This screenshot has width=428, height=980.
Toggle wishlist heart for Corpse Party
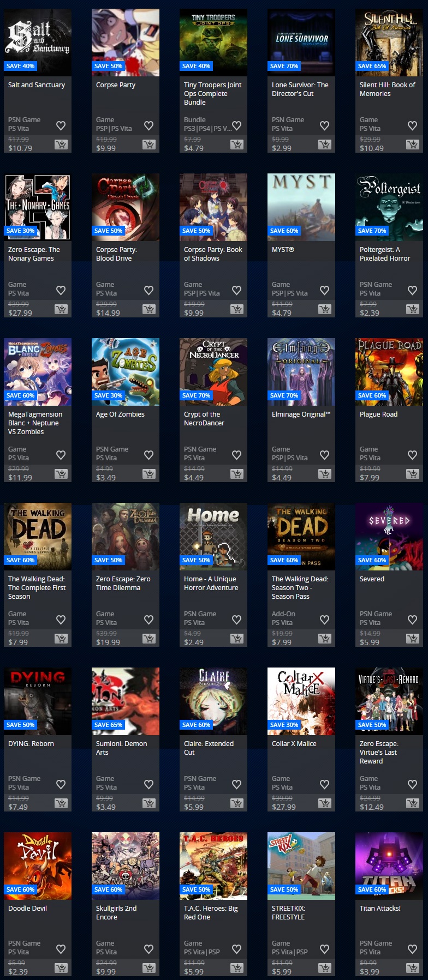tap(148, 125)
